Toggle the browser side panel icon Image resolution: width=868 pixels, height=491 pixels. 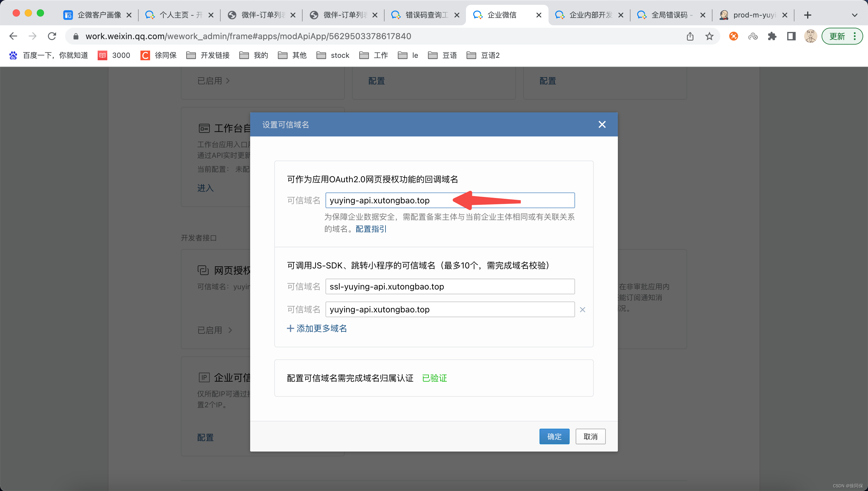pyautogui.click(x=791, y=36)
